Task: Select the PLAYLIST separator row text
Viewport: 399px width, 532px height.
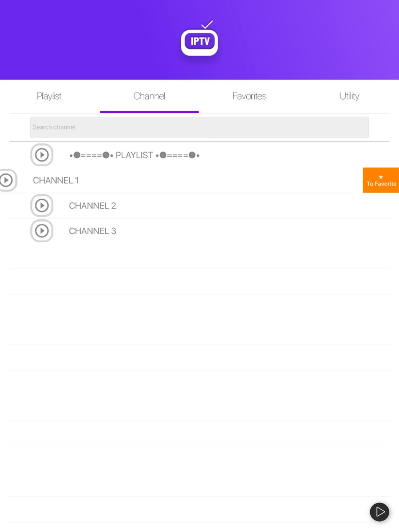Action: click(134, 155)
